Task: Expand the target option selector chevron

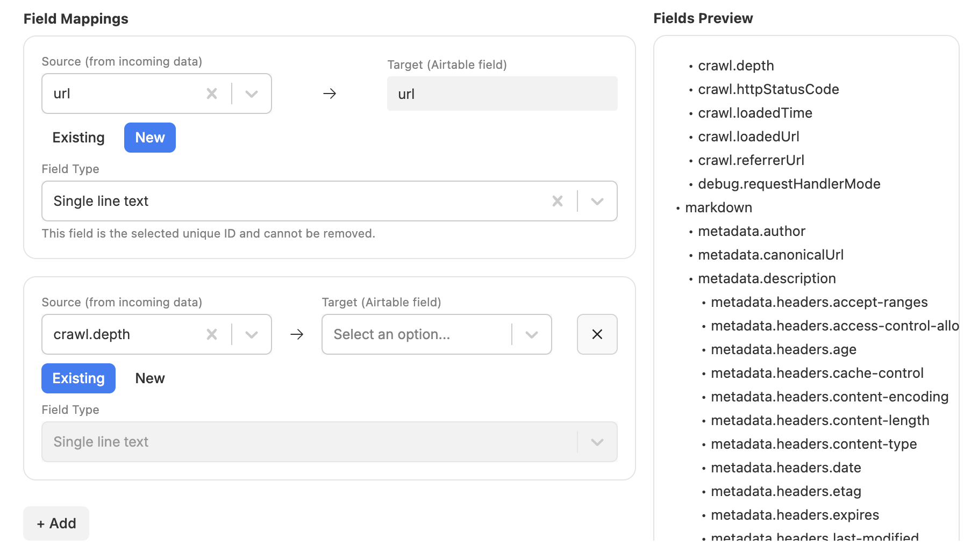Action: coord(532,334)
